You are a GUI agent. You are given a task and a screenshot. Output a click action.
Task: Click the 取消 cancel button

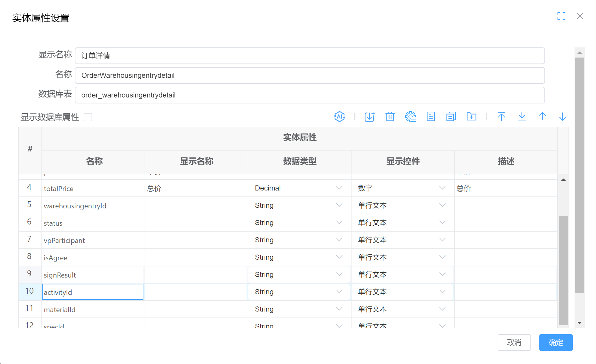point(514,343)
